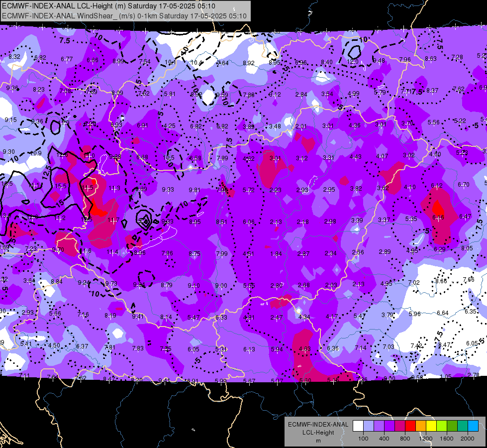Click the dark green legend swatch

click(452, 426)
